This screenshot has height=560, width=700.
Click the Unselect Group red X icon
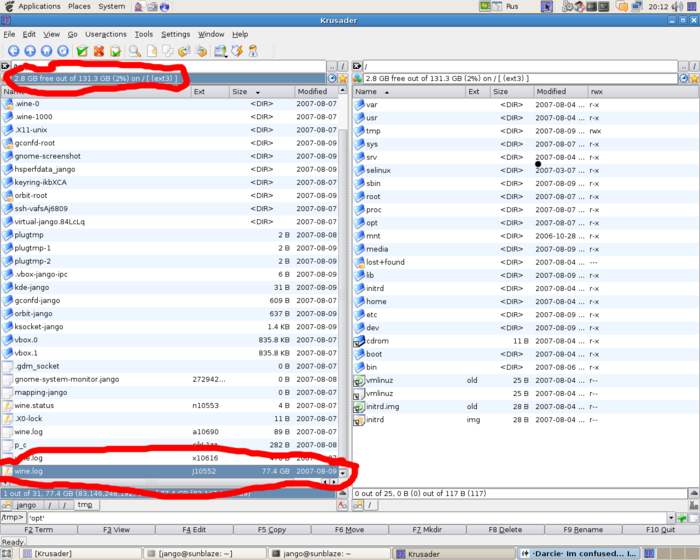99,51
